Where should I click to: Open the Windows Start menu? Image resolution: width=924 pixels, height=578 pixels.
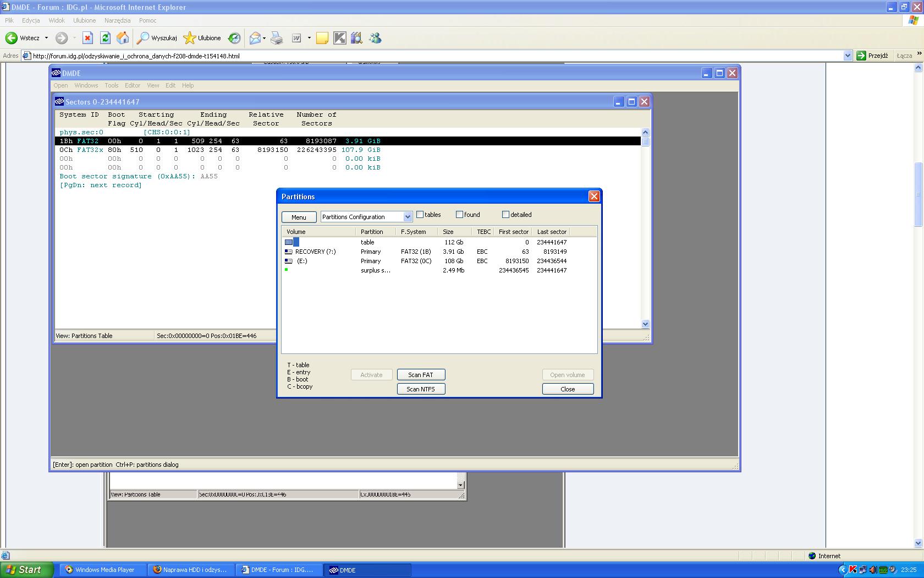(27, 570)
